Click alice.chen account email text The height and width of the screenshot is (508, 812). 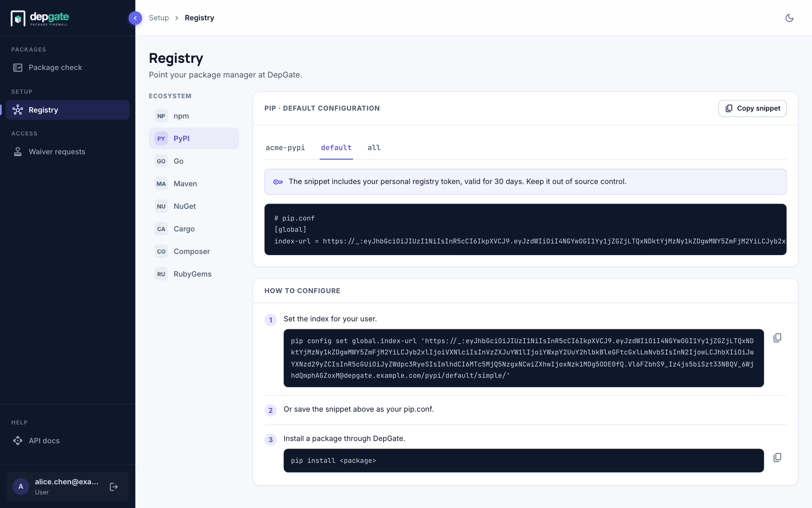pyautogui.click(x=67, y=482)
